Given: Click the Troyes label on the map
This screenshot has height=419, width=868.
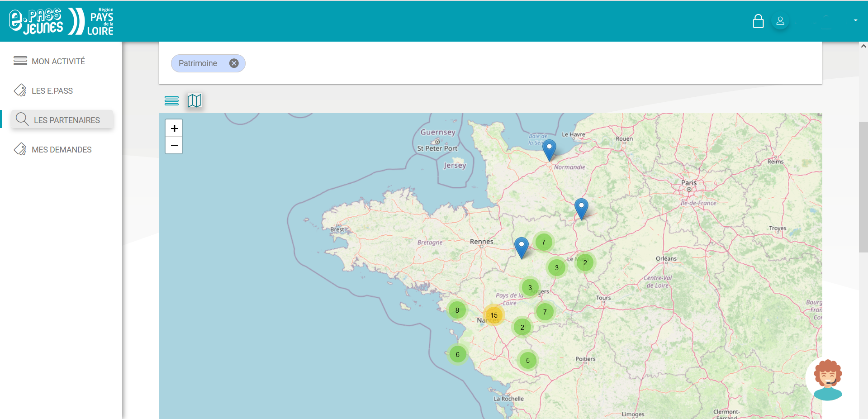Looking at the screenshot, I should [x=778, y=228].
